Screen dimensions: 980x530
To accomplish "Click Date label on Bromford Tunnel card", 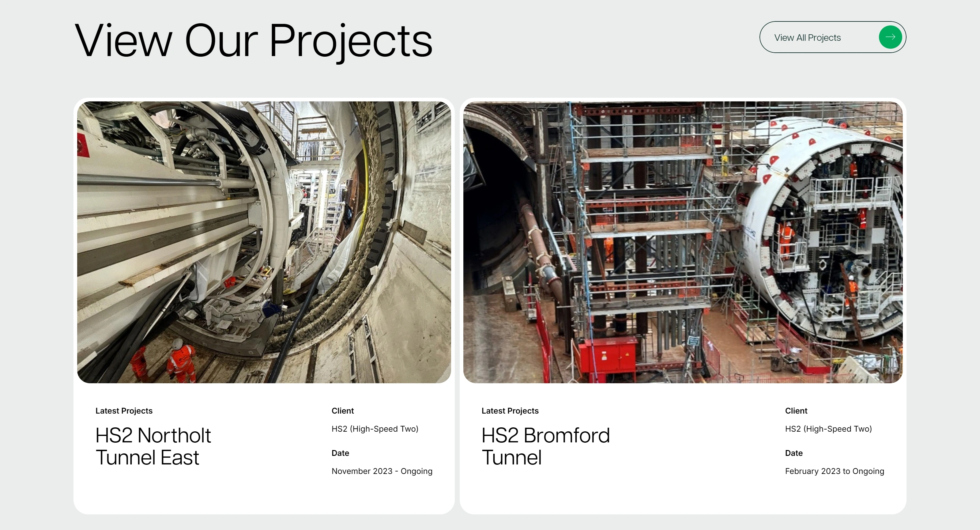I will [x=794, y=453].
